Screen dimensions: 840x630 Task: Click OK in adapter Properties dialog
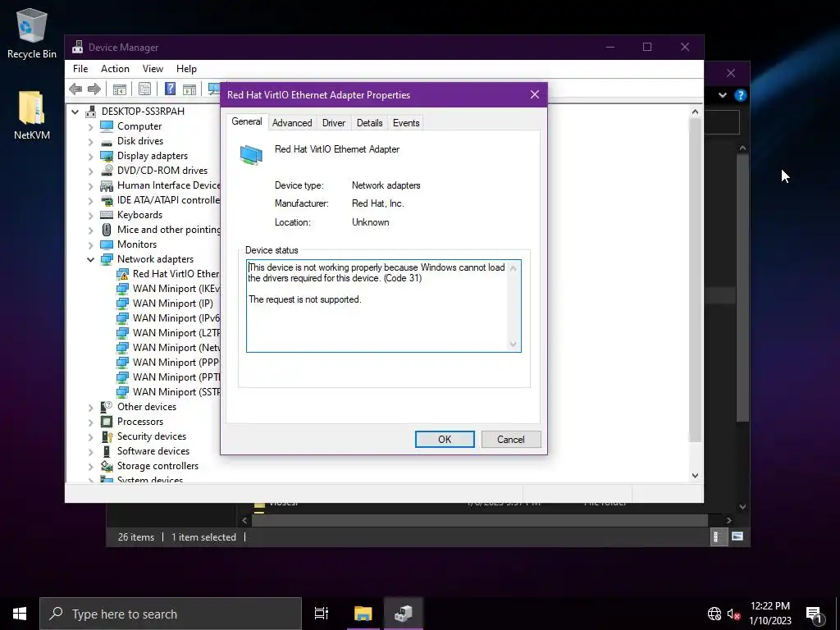(x=445, y=440)
